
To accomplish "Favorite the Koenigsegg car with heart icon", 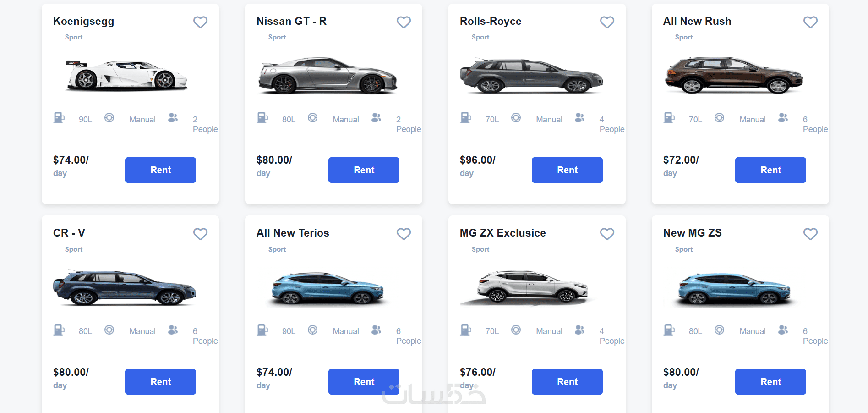I will point(200,22).
